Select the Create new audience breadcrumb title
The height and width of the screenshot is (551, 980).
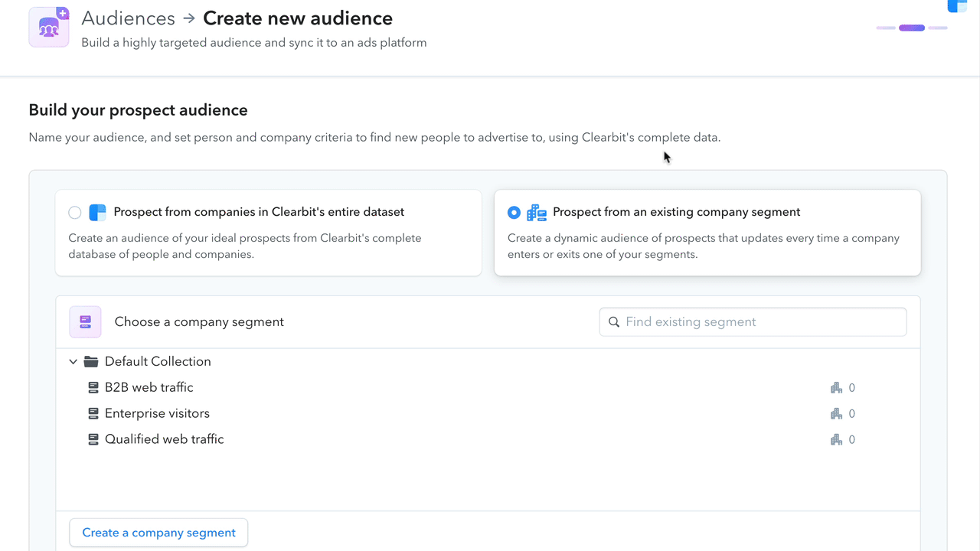tap(297, 18)
